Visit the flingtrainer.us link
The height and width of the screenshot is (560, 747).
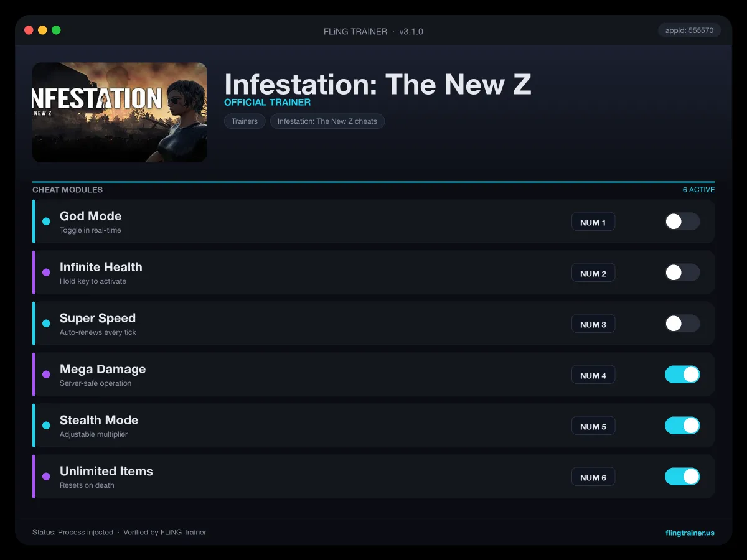690,533
